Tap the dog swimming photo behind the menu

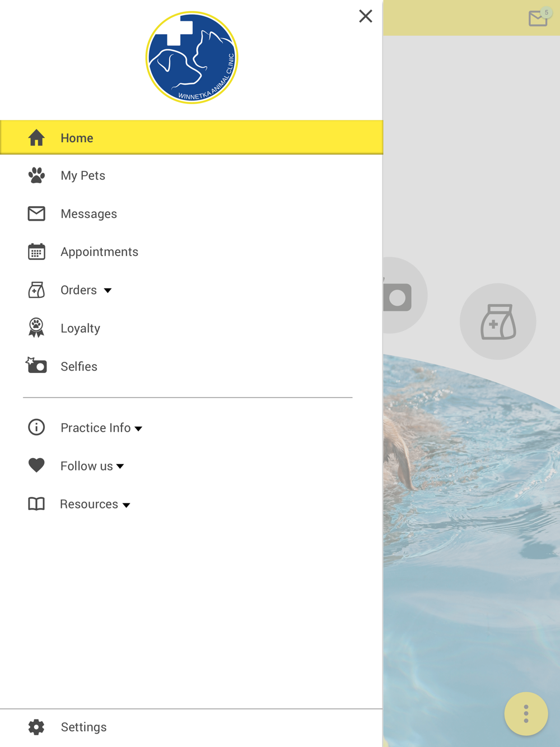tap(472, 551)
